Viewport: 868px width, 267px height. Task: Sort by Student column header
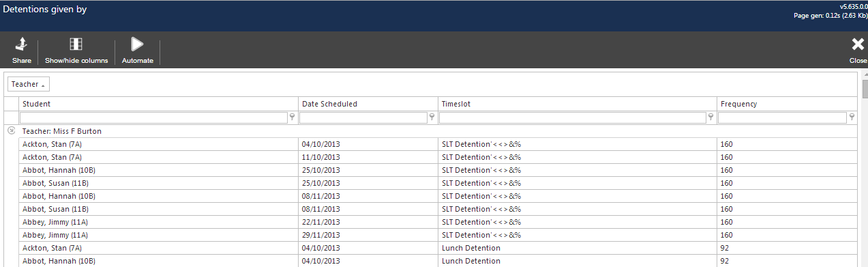pos(158,104)
